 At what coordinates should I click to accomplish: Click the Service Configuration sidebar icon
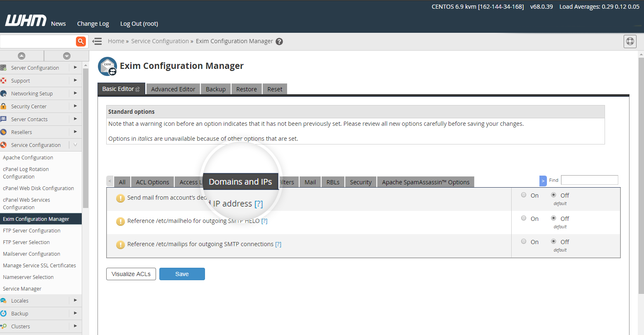click(x=3, y=145)
